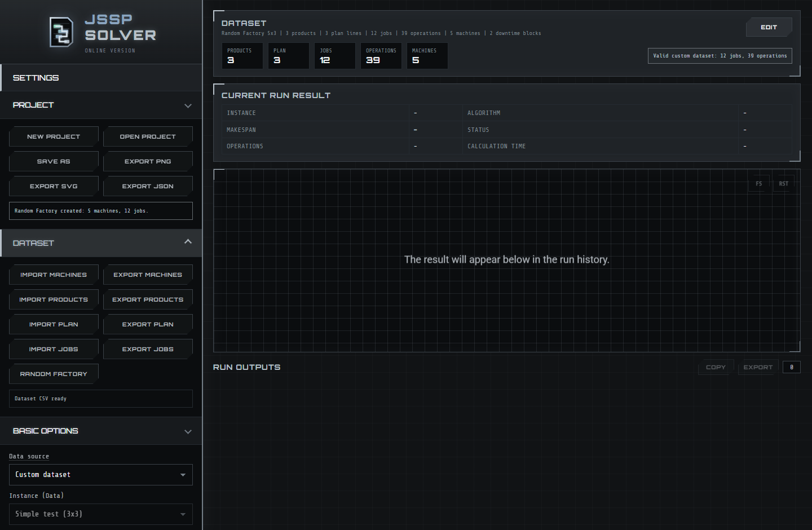Image resolution: width=812 pixels, height=530 pixels.
Task: Click the Calculation Time row label
Action: point(496,146)
